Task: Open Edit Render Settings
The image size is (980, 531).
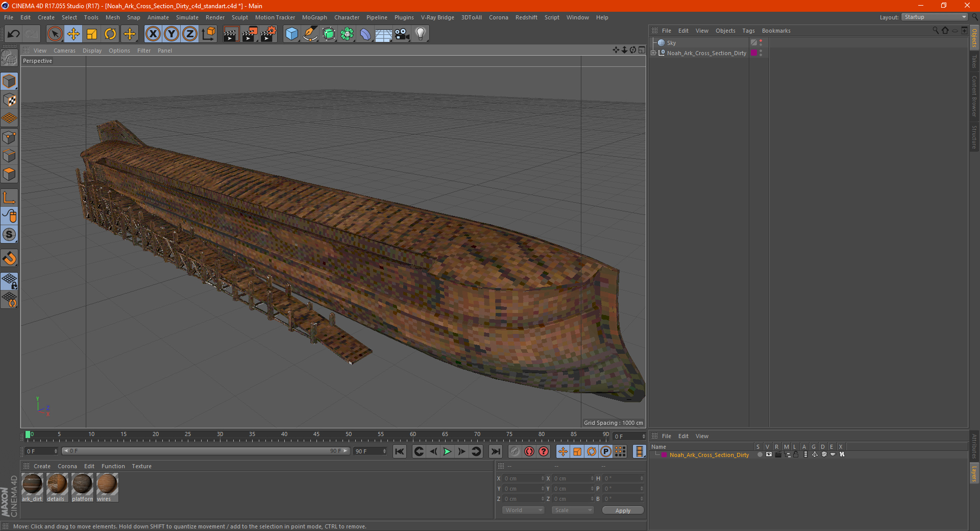Action: [x=268, y=34]
